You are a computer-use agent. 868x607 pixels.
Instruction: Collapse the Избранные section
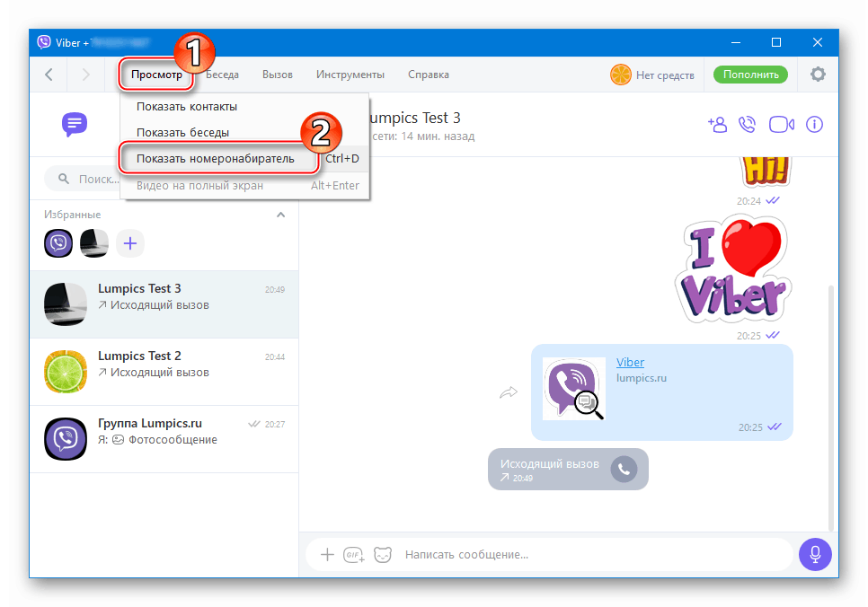pos(280,215)
